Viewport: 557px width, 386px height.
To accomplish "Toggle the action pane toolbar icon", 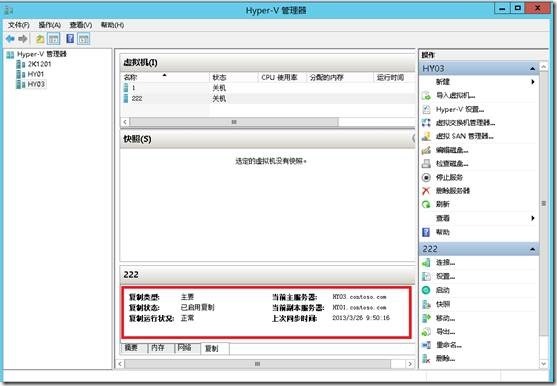I will click(84, 39).
